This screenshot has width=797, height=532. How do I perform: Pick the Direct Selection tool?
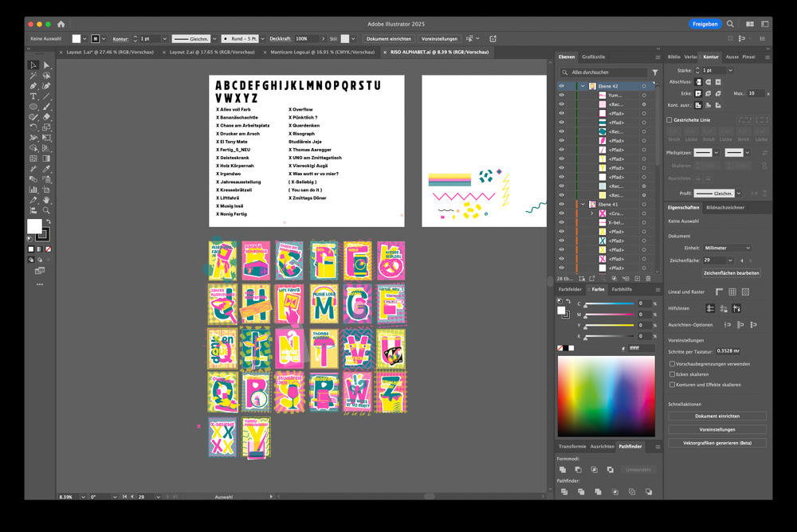coord(46,65)
